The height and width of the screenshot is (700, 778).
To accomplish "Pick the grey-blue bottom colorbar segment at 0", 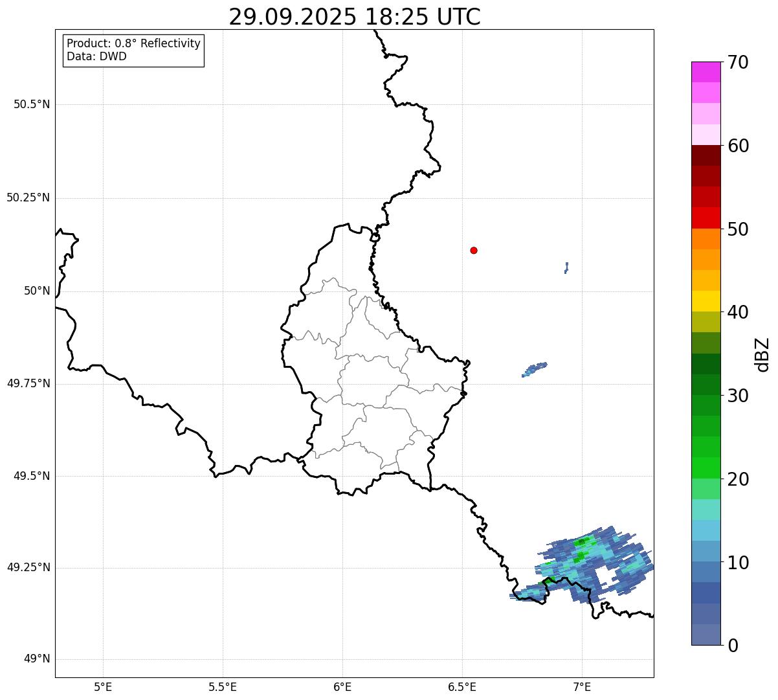I will point(706,635).
